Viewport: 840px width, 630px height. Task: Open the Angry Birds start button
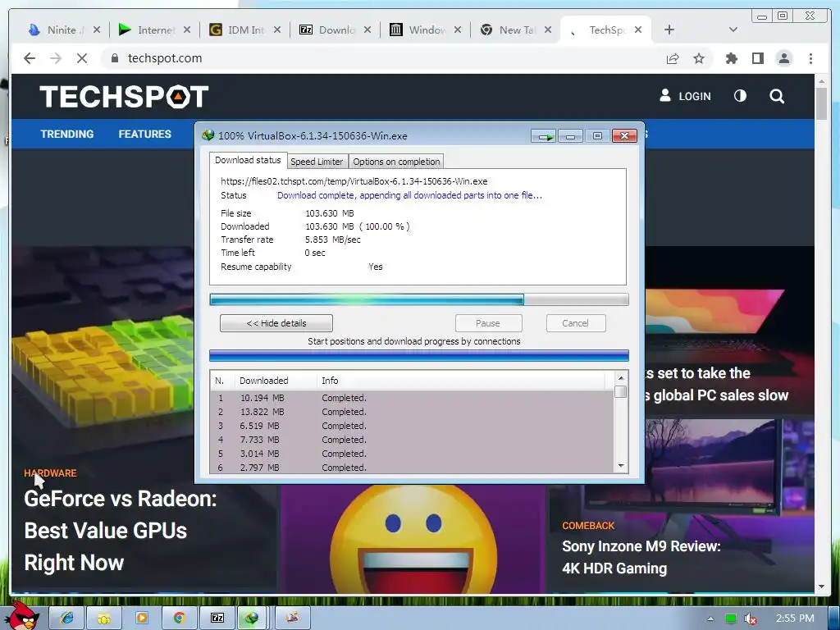(x=22, y=616)
